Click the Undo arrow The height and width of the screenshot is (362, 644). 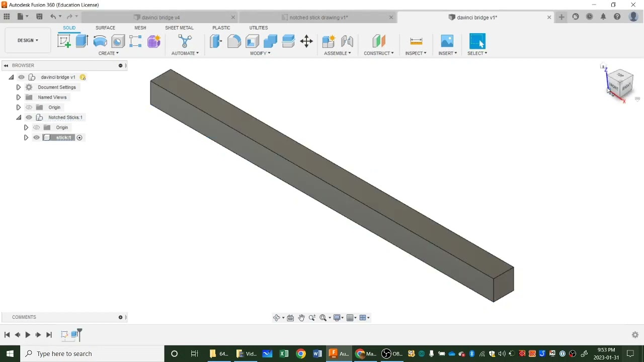pyautogui.click(x=53, y=17)
